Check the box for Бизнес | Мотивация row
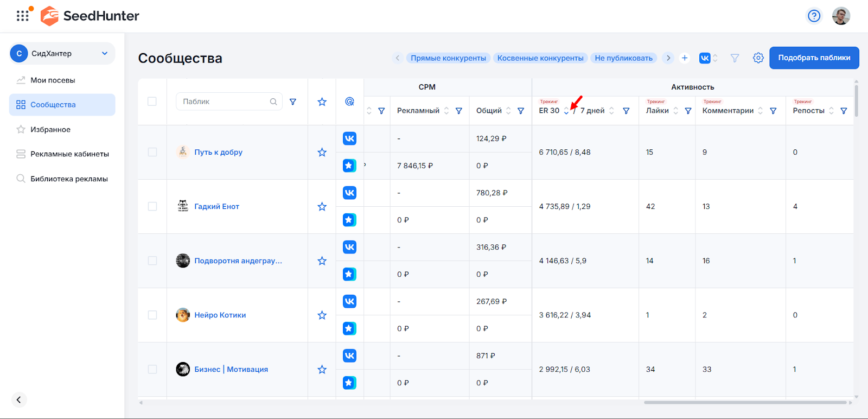Image resolution: width=868 pixels, height=419 pixels. click(152, 370)
